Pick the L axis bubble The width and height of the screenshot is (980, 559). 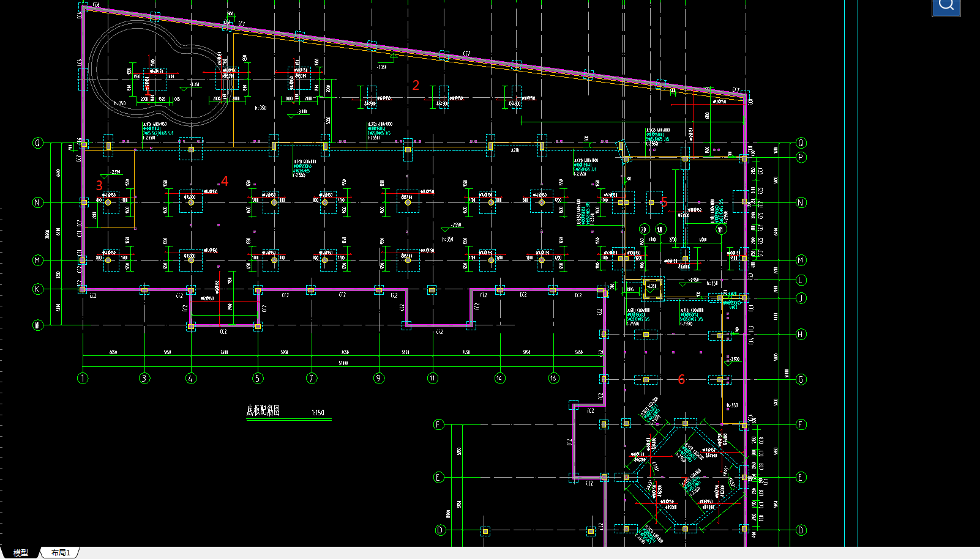pos(801,280)
